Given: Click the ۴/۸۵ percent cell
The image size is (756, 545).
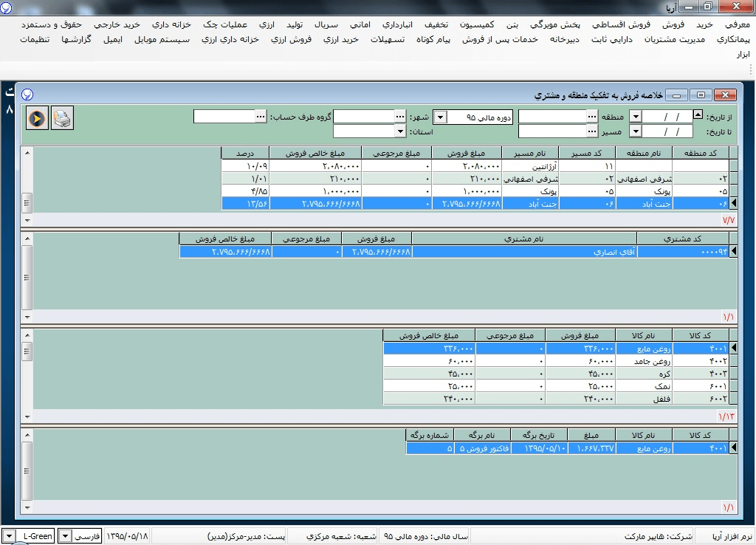Looking at the screenshot, I should click(245, 191).
